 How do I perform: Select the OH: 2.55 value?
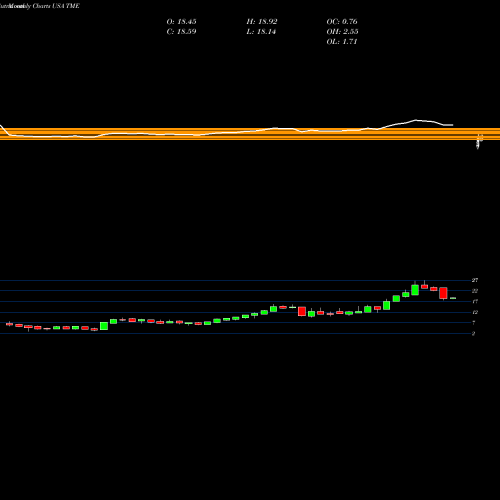coord(342,32)
